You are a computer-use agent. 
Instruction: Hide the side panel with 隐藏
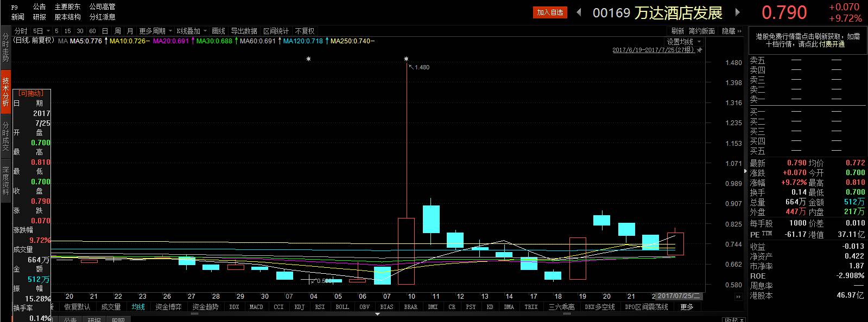click(728, 31)
